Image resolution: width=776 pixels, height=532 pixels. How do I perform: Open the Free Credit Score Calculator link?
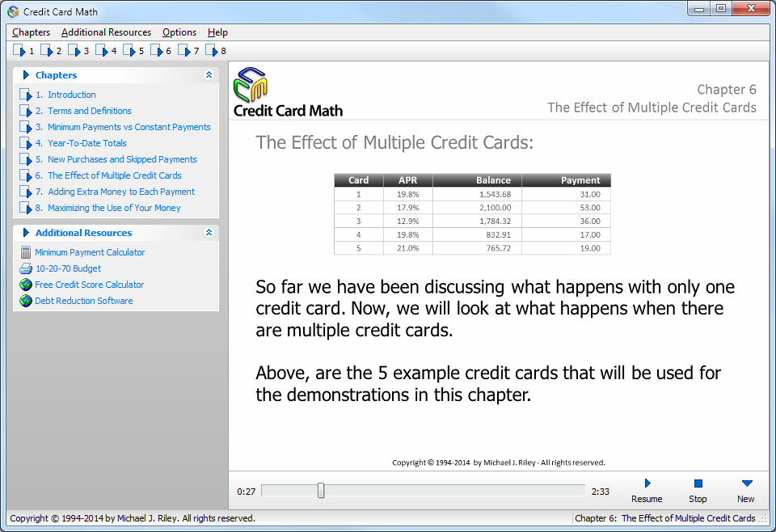coord(89,285)
